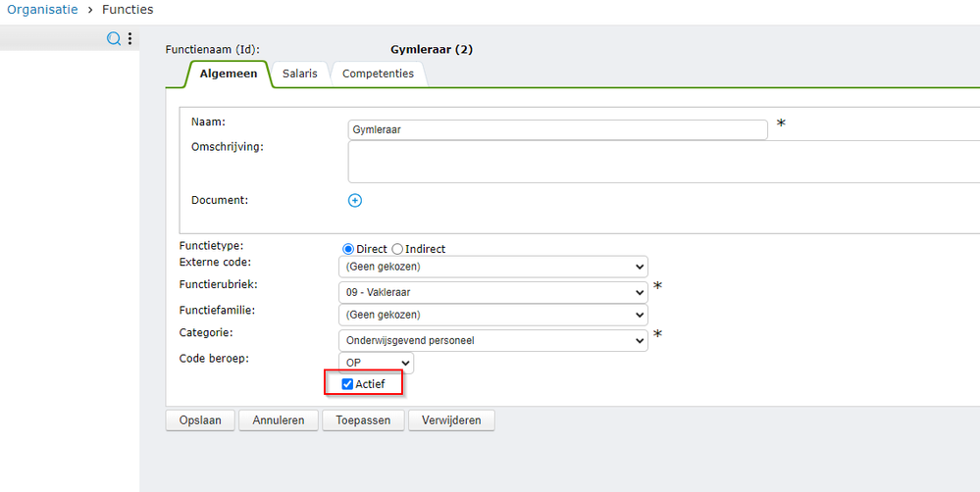Screen dimensions: 980x492
Task: Open the Functiefamilie dropdown
Action: tap(492, 315)
